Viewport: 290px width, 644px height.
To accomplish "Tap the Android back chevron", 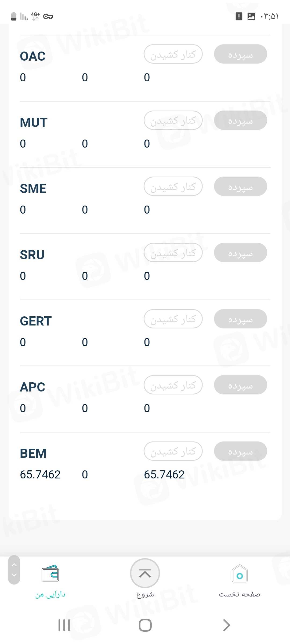I will coord(227,625).
